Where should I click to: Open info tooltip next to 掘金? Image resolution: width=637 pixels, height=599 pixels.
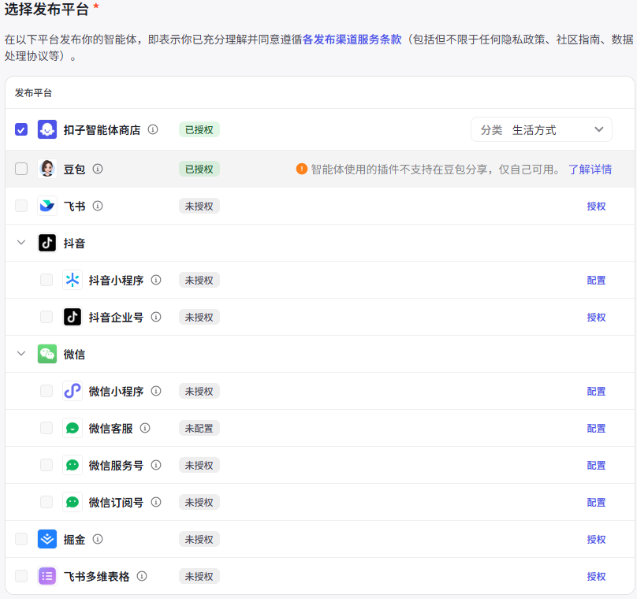(x=98, y=539)
